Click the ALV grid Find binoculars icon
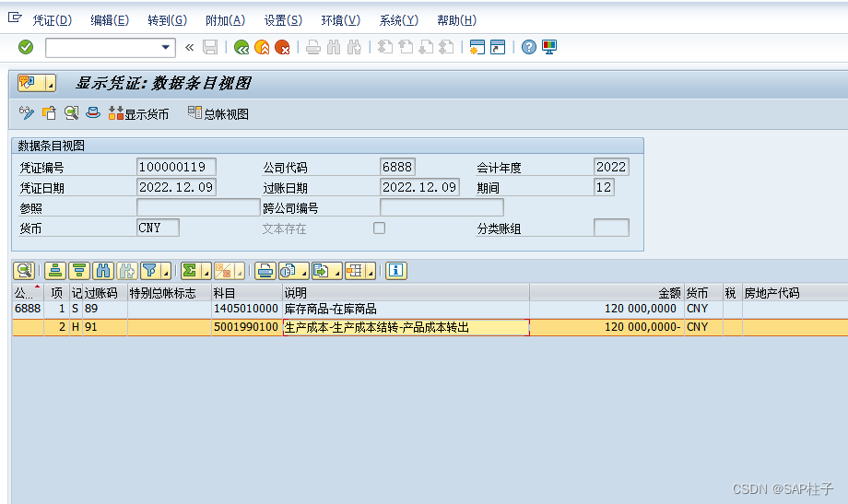This screenshot has width=848, height=504. 102,270
